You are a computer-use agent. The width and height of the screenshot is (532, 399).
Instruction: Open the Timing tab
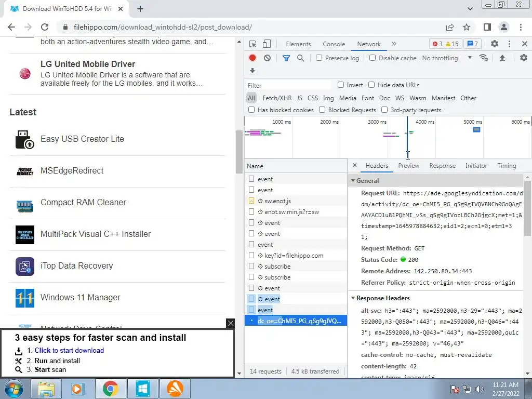[x=507, y=166]
